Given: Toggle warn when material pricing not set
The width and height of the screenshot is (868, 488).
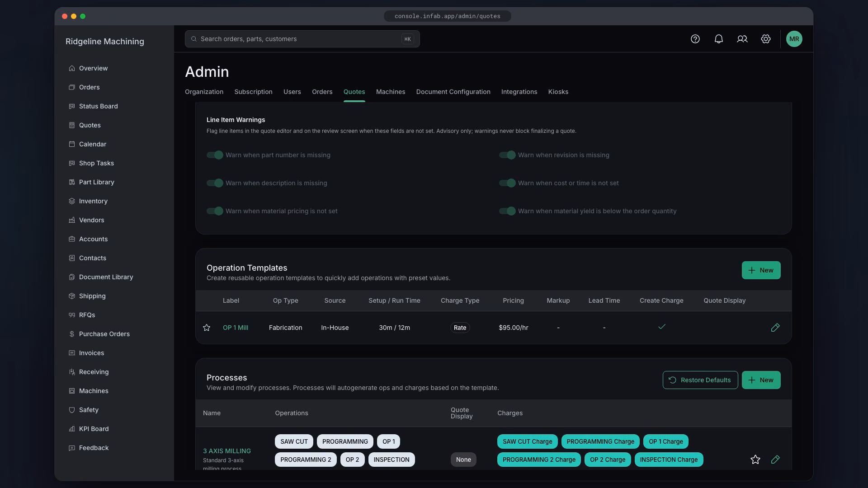Looking at the screenshot, I should [215, 211].
